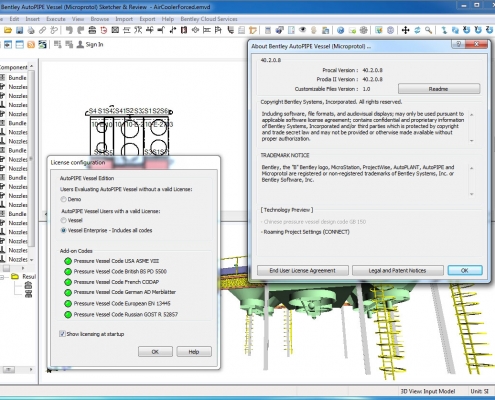Click the rotate about X axis icon
Screen dimensions: 495x400
466,30
